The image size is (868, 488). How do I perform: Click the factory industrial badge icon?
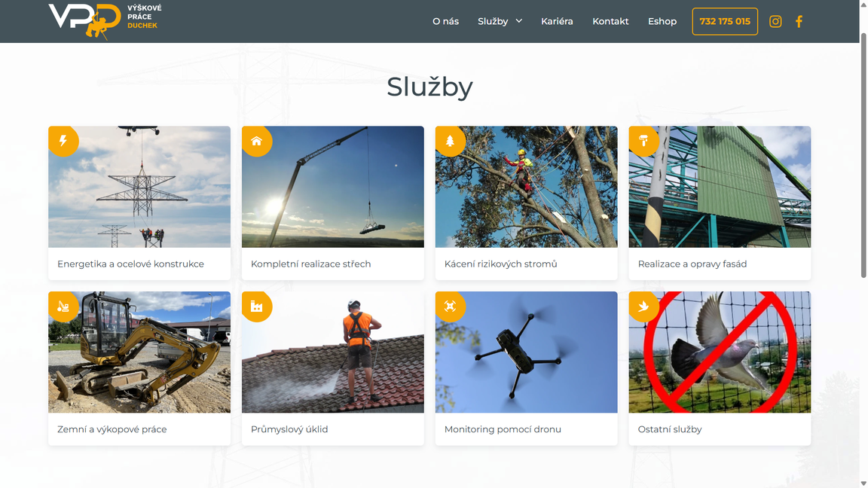pyautogui.click(x=256, y=307)
